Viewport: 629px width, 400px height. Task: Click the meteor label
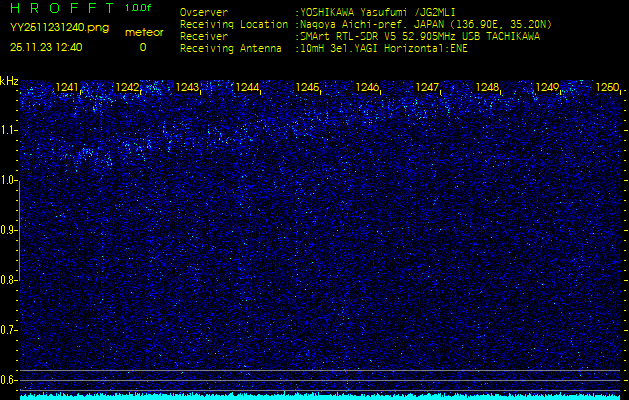143,32
